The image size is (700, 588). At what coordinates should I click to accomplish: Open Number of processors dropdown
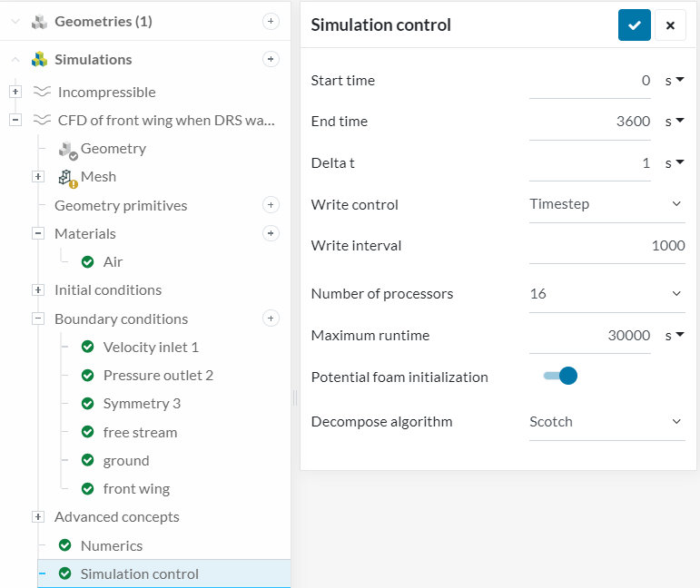(606, 293)
